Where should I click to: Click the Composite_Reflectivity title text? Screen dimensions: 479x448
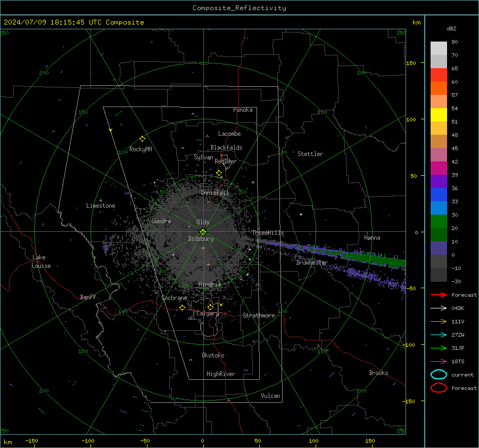[x=239, y=8]
